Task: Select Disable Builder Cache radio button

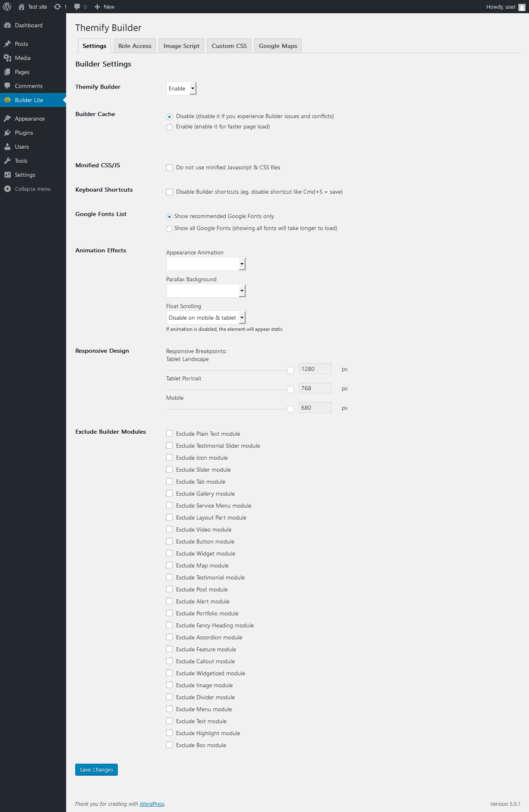Action: pyautogui.click(x=169, y=117)
